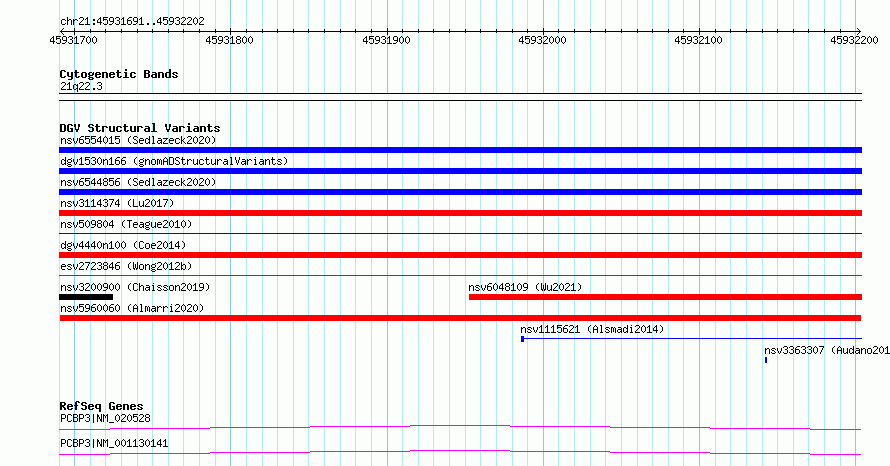This screenshot has width=890, height=466.
Task: Select variant label nsv3363307 (Audano)
Action: tap(827, 350)
